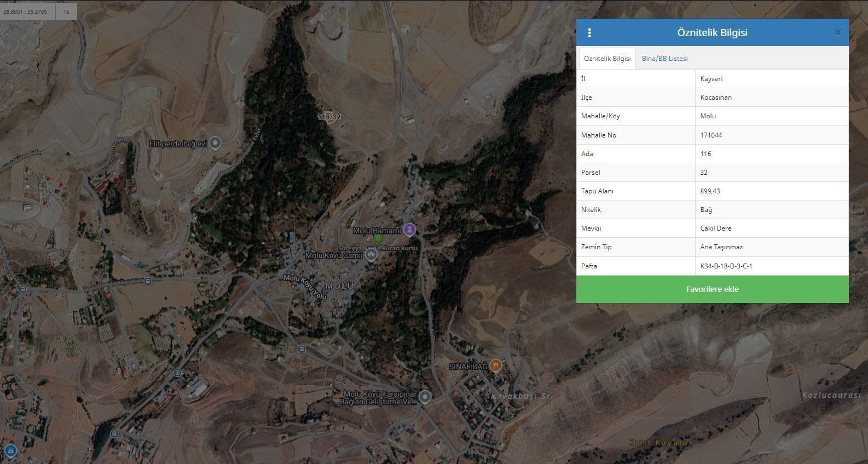Viewport: 868px width, 464px height.
Task: Open the purple Molu Hamamı marker
Action: pyautogui.click(x=409, y=230)
